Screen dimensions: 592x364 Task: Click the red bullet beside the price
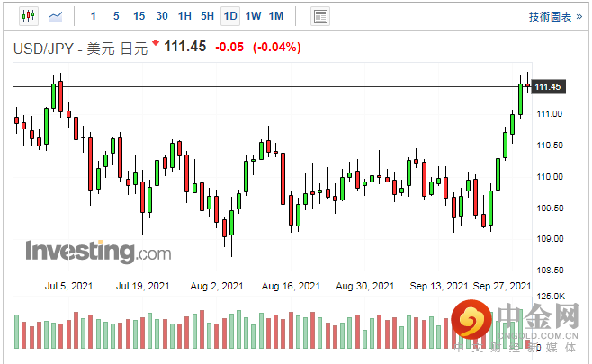[x=156, y=43]
